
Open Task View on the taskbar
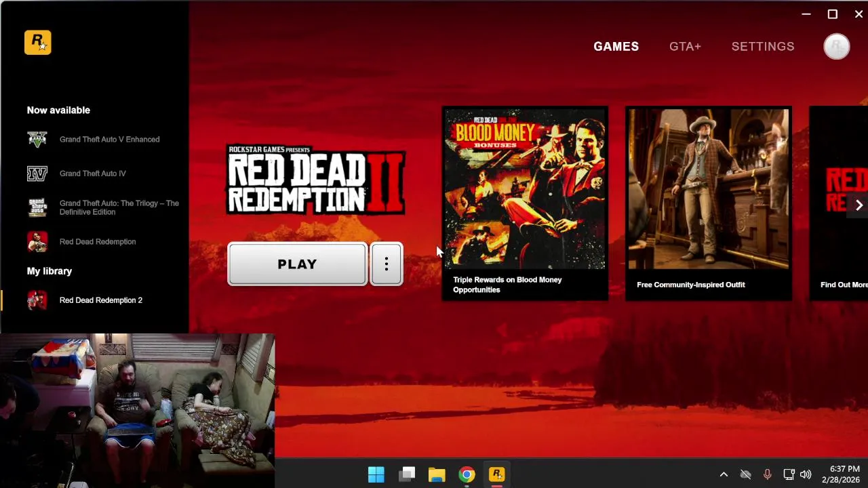coord(407,474)
